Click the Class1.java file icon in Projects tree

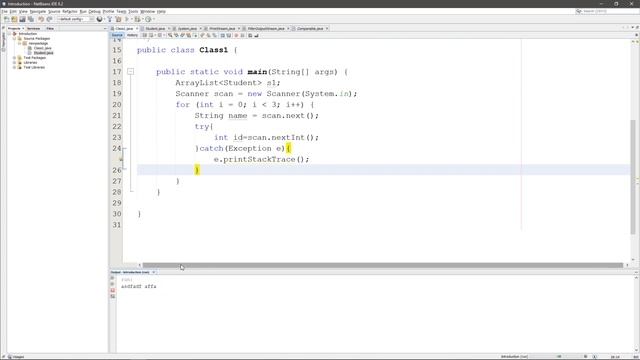pyautogui.click(x=30, y=48)
